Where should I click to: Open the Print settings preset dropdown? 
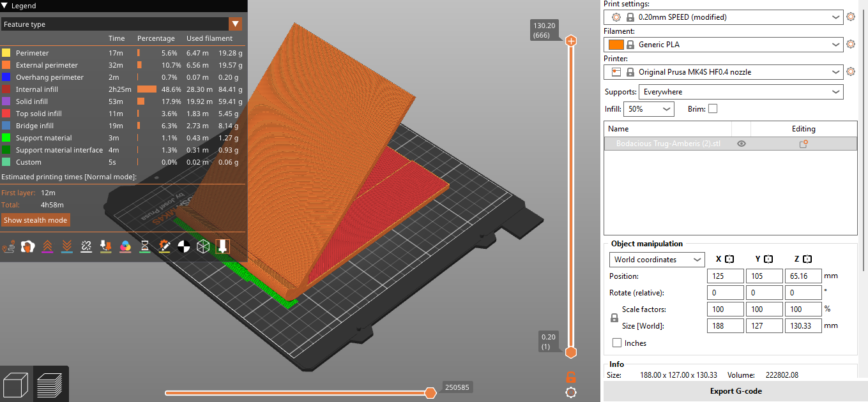(x=723, y=17)
